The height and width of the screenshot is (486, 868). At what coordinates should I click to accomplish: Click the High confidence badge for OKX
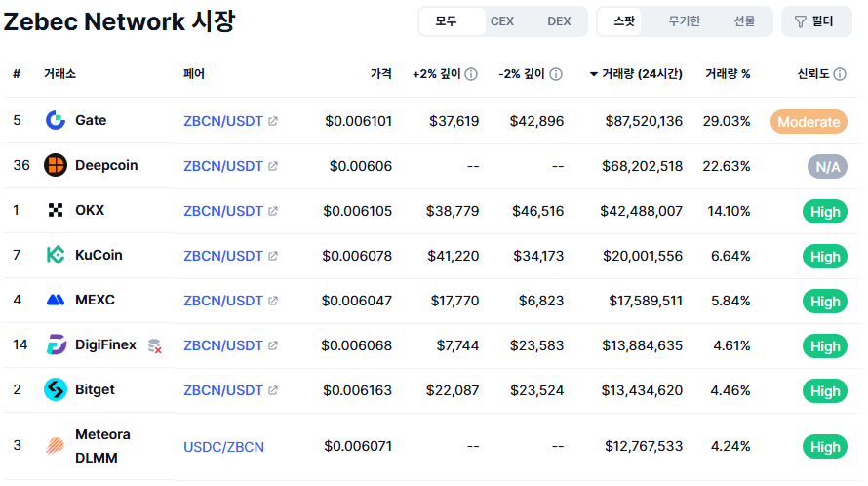pos(825,212)
